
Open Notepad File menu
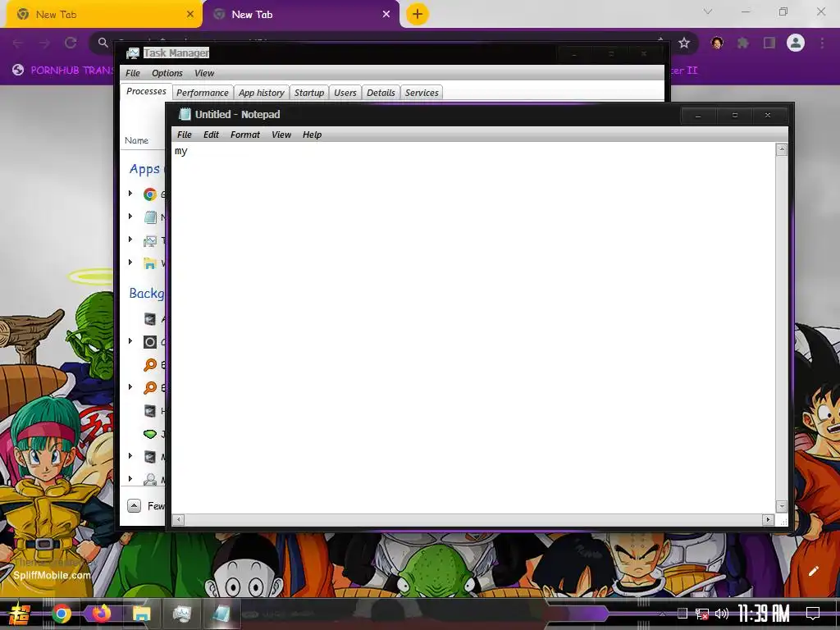pyautogui.click(x=185, y=135)
